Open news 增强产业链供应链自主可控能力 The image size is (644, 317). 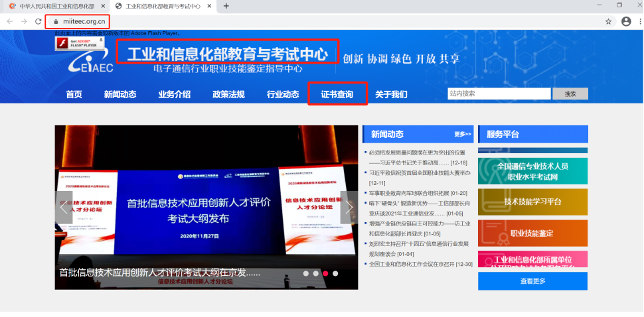(420, 229)
